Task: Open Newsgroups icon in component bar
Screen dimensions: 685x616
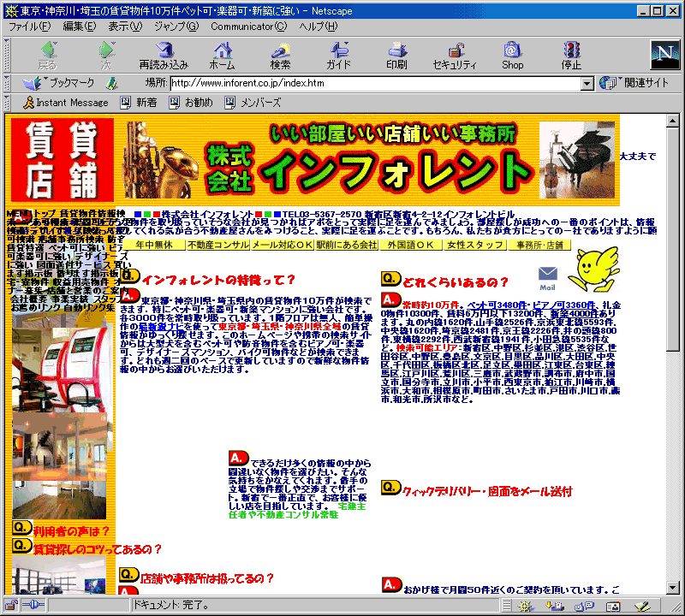Action: tap(584, 606)
